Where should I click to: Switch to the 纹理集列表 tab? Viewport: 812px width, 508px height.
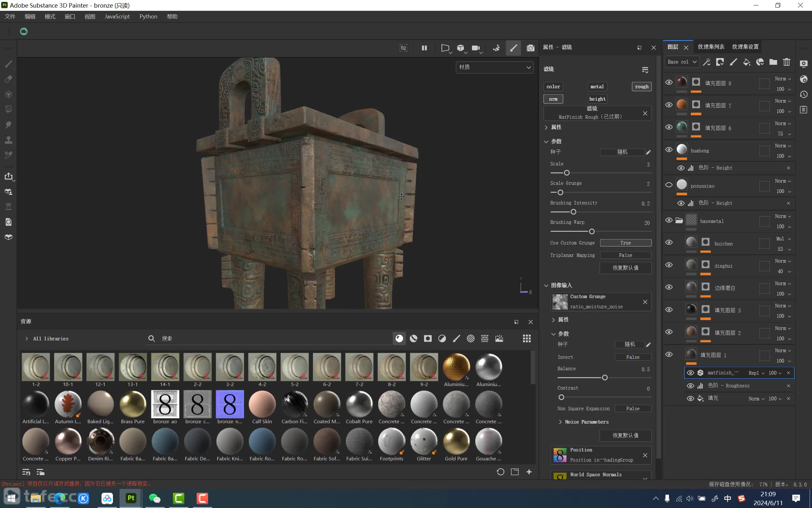pyautogui.click(x=711, y=47)
